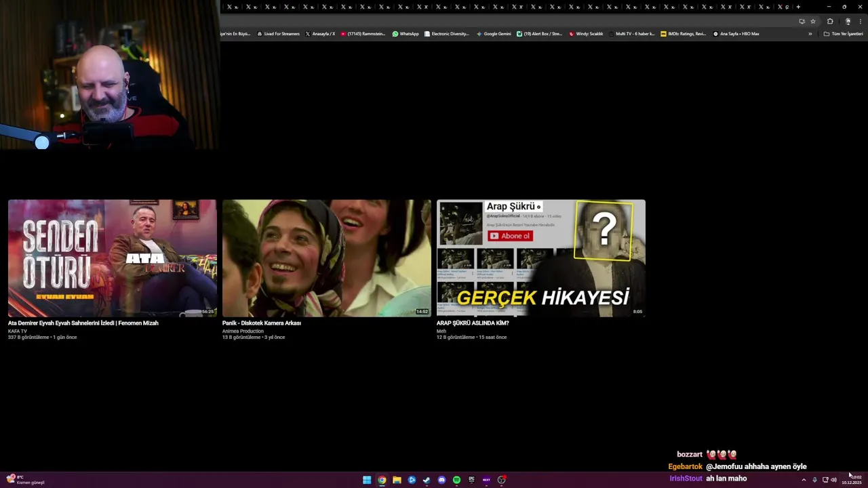Play the Gerçek Hikayesi video thumbnail
The height and width of the screenshot is (488, 868).
pos(541,258)
